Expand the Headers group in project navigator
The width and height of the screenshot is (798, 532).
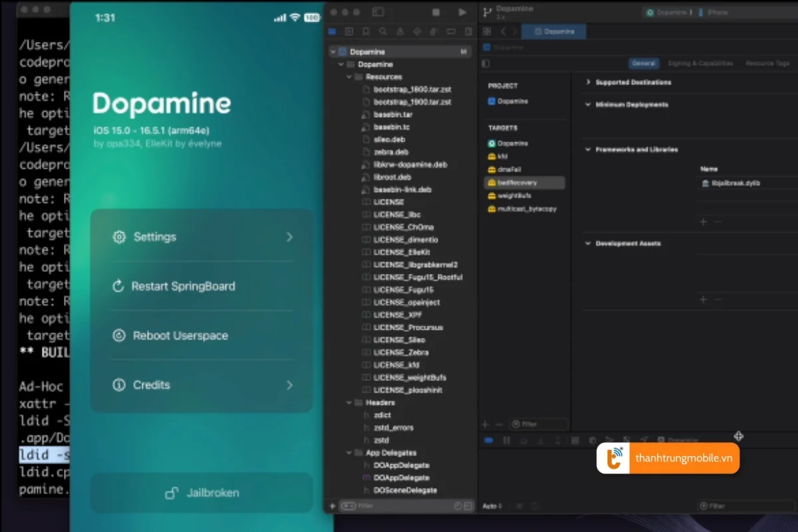click(x=348, y=402)
